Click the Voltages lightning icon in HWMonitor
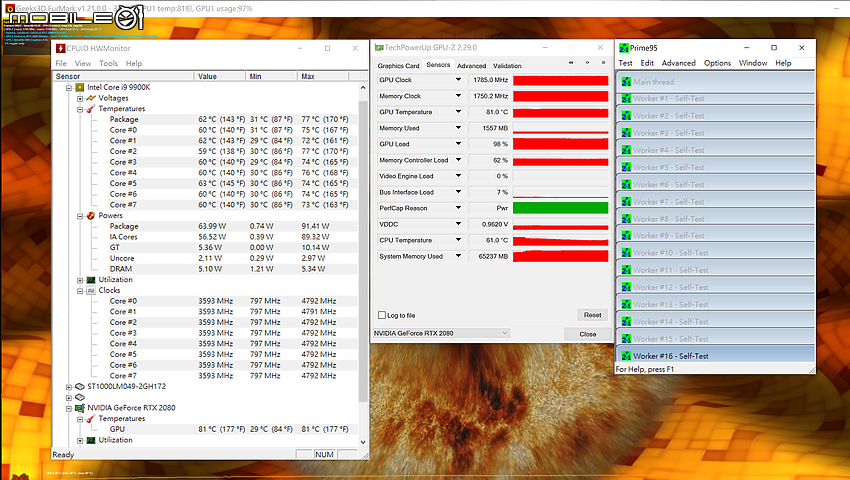Screen dimensions: 850x480 pyautogui.click(x=91, y=98)
